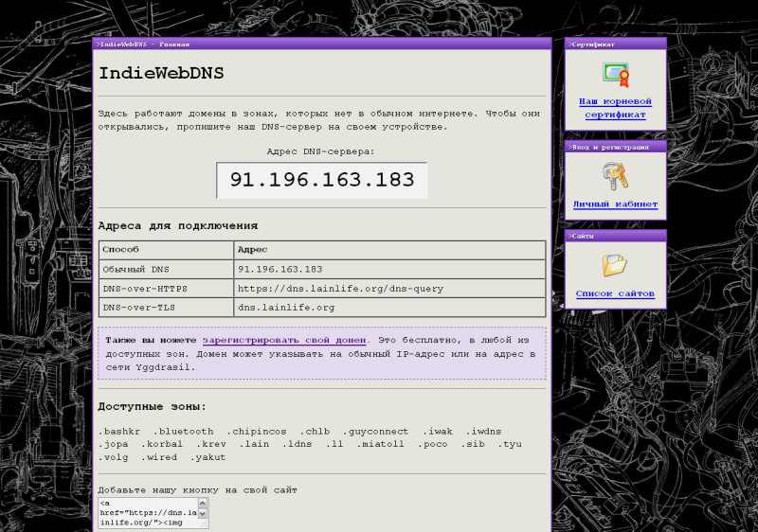Click the .lain zone
This screenshot has width=758, height=532.
coord(254,444)
